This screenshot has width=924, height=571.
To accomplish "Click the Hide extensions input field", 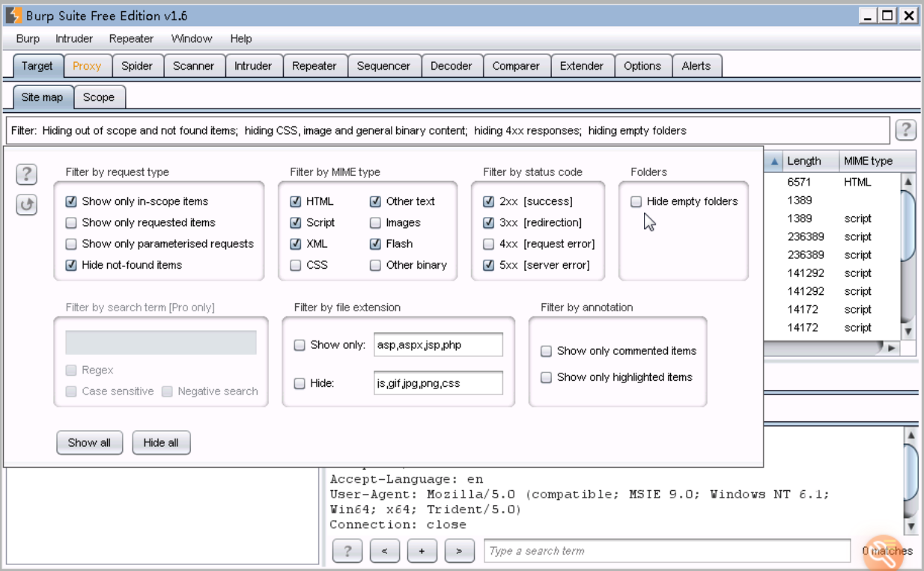I will (x=438, y=383).
